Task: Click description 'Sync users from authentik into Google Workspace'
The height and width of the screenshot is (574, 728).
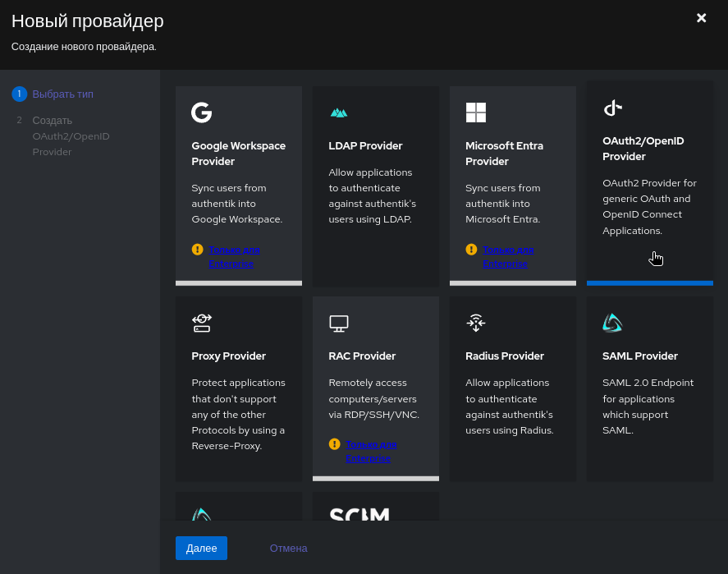Action: tap(237, 204)
